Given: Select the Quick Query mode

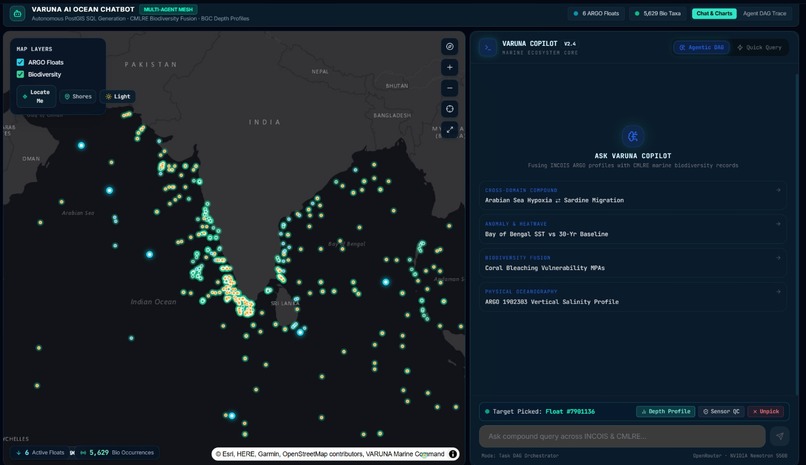Looking at the screenshot, I should point(759,47).
